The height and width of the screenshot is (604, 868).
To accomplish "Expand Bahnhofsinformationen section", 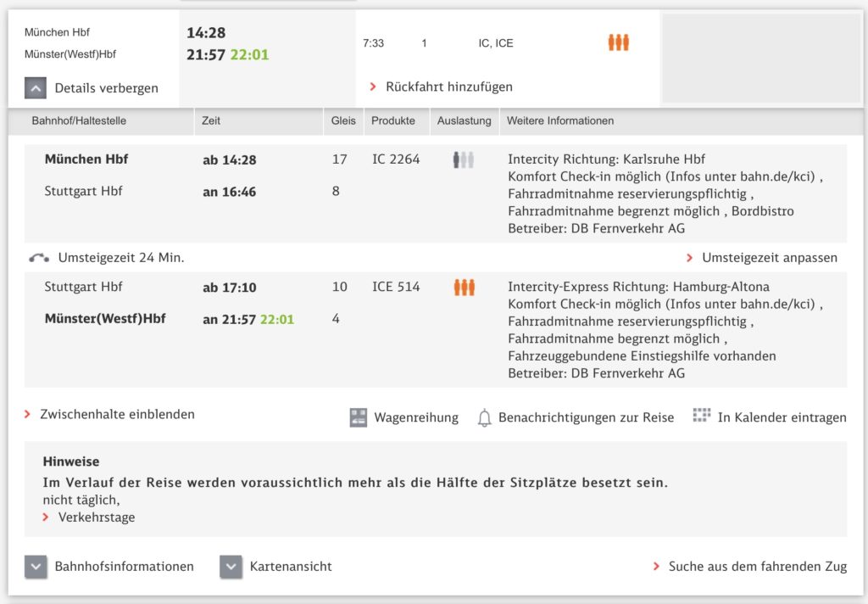I will pyautogui.click(x=36, y=567).
